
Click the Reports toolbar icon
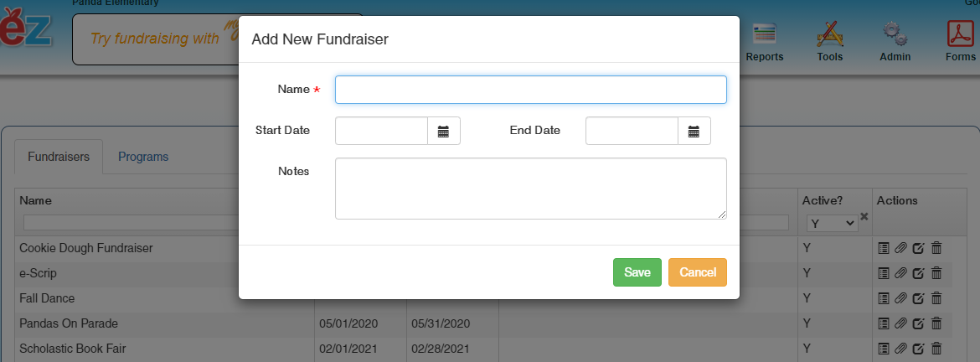pyautogui.click(x=764, y=38)
